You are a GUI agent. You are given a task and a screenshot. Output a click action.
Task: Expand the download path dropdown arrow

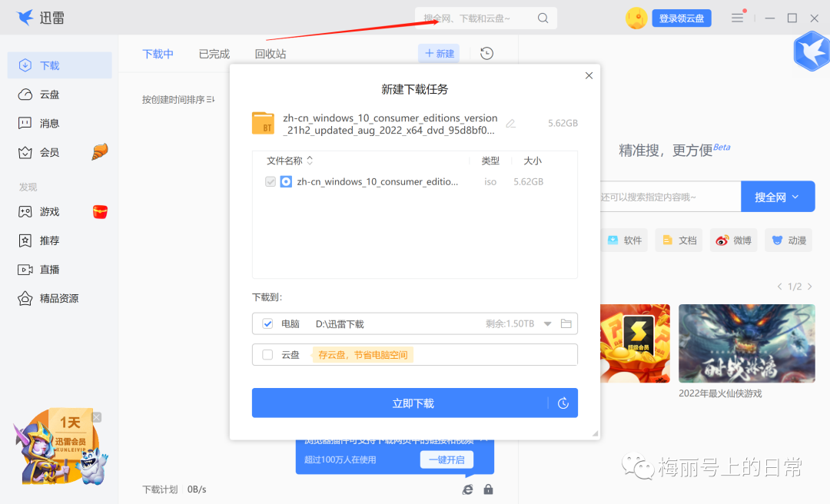coord(548,323)
